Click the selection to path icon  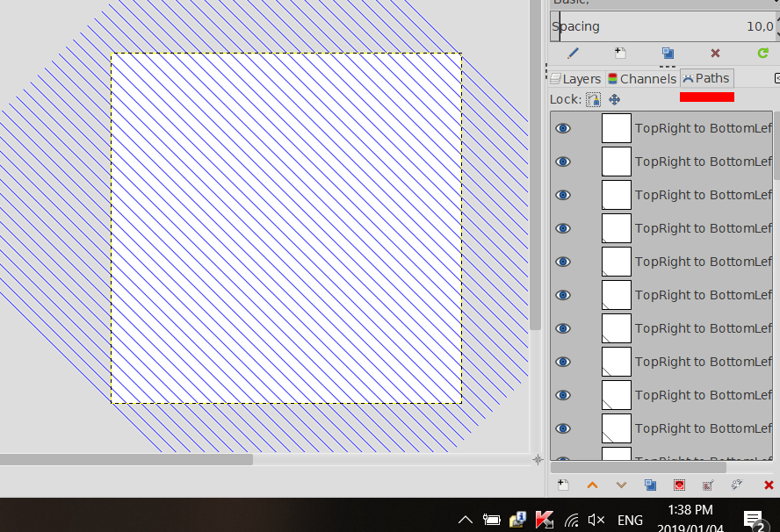point(708,485)
